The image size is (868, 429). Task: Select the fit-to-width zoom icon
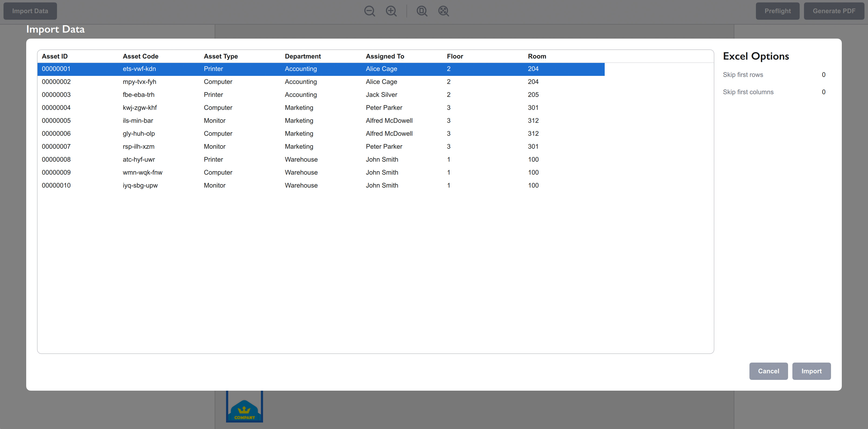point(443,11)
